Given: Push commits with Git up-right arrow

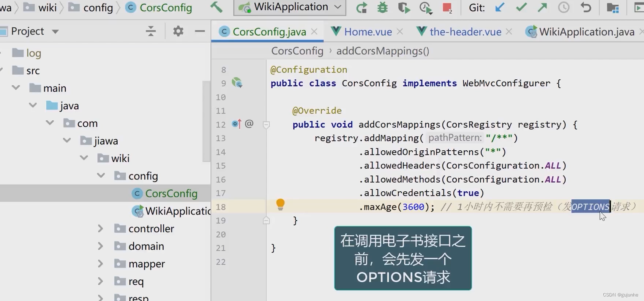Looking at the screenshot, I should click(542, 8).
